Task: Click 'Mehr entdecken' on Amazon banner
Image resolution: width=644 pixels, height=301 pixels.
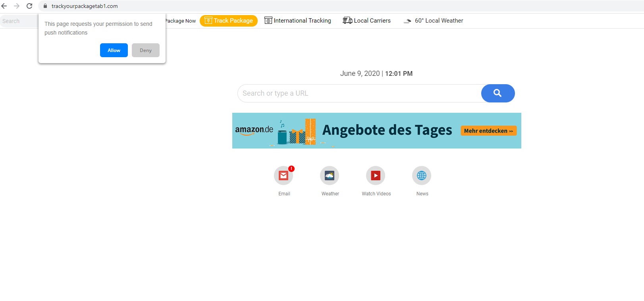Action: click(x=488, y=131)
